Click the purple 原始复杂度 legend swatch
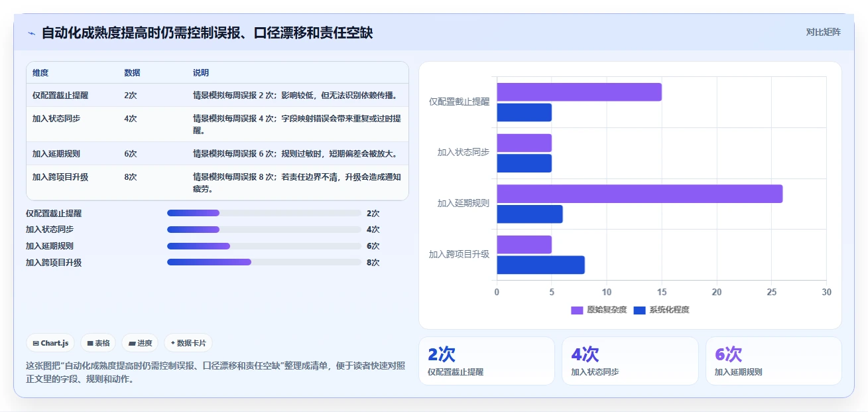The width and height of the screenshot is (868, 412). (577, 310)
